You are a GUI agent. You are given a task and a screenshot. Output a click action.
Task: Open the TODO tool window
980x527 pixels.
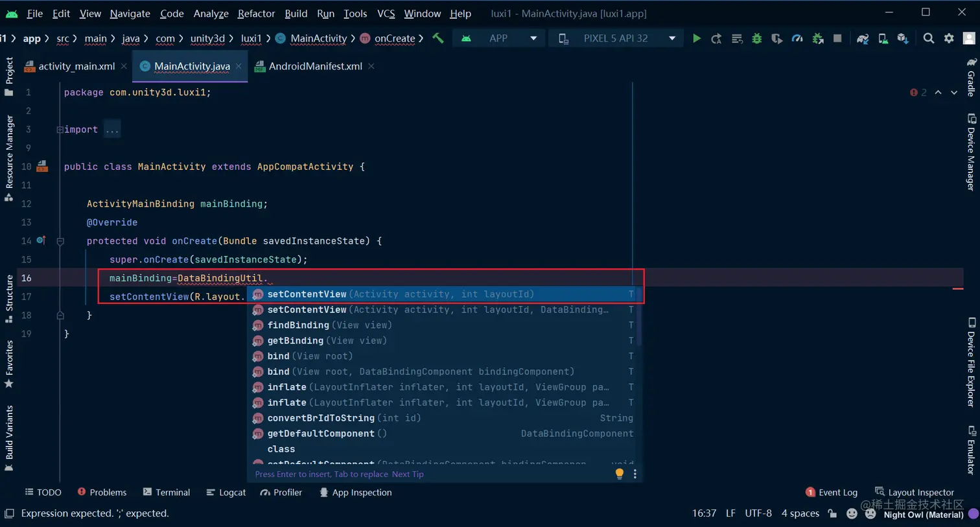click(x=43, y=492)
